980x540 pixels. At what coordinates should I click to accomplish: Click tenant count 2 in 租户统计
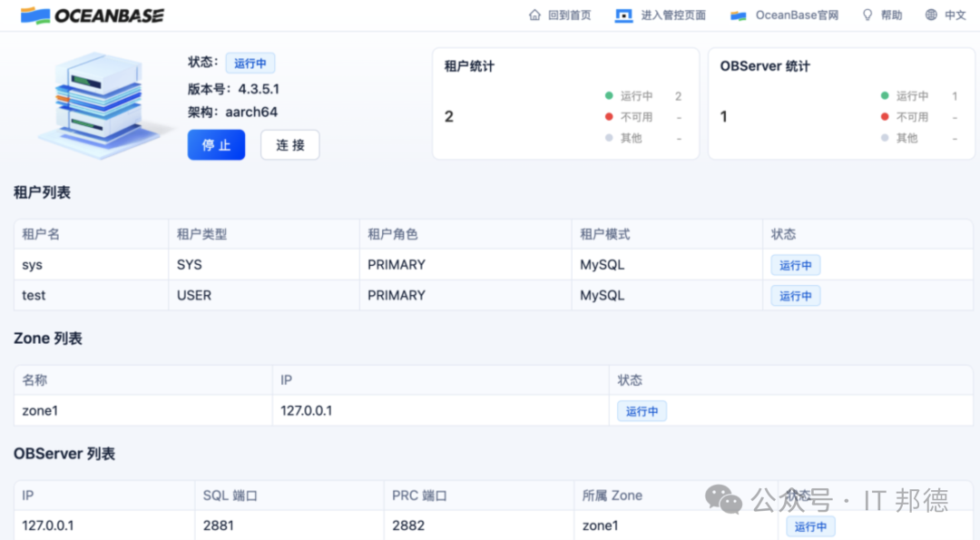(449, 116)
